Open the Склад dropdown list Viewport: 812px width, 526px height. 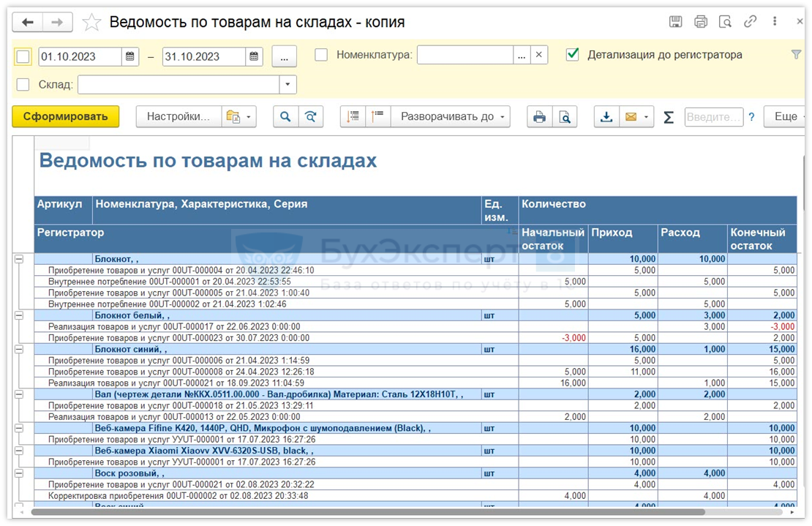click(x=288, y=85)
